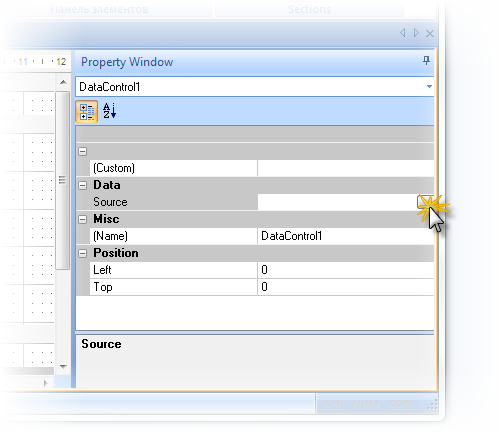Screen dimensions: 501x435
Task: Click the right tab-scroll arrow
Action: (416, 33)
